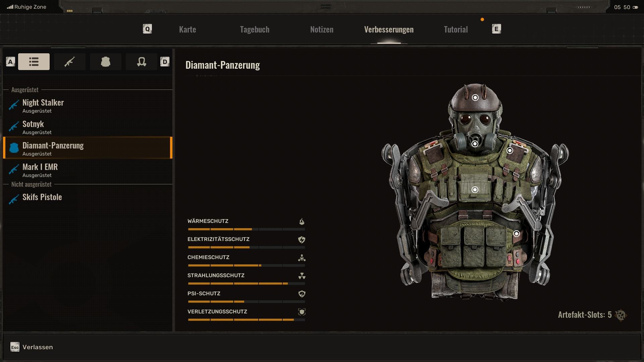Filter the list by armor vest icon
Screen dimensions: 644x362
[x=106, y=62]
